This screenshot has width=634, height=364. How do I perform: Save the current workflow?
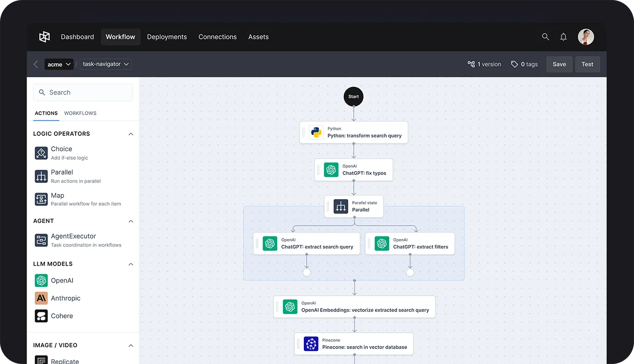[559, 64]
